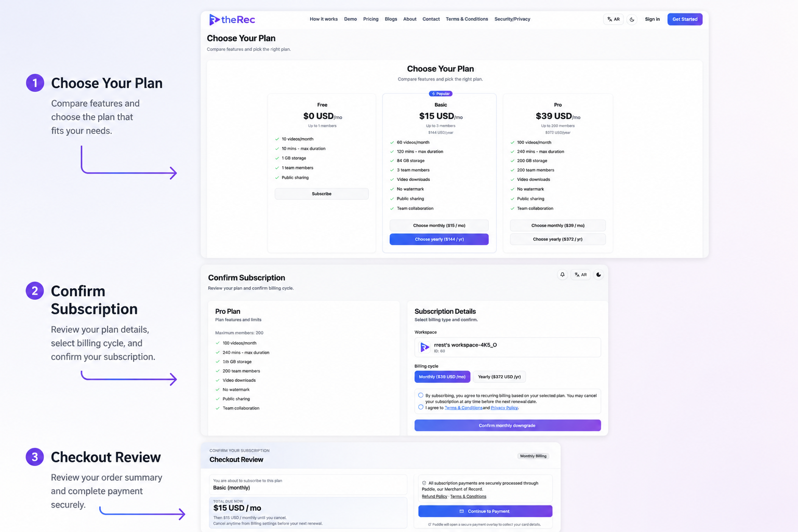This screenshot has width=798, height=532.
Task: Click "$144 USD/year" under Basic price
Action: [x=441, y=132]
